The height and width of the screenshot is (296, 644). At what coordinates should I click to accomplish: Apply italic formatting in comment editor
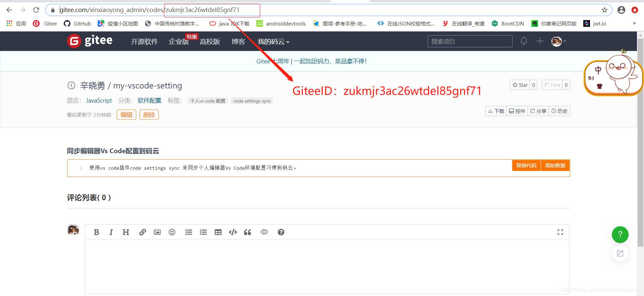click(111, 232)
